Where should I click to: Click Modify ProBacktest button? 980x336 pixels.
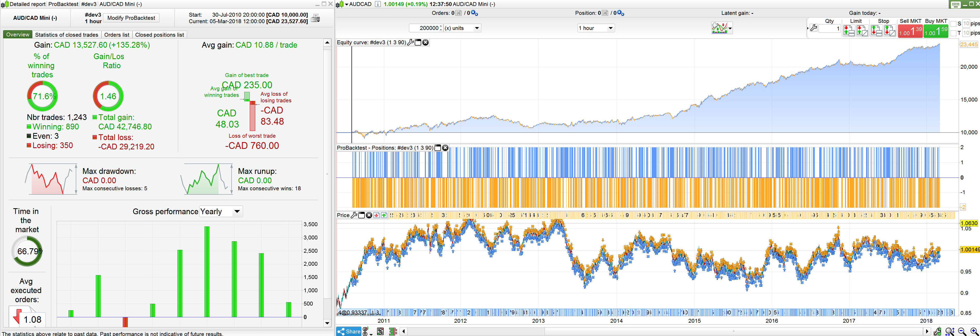coord(131,18)
